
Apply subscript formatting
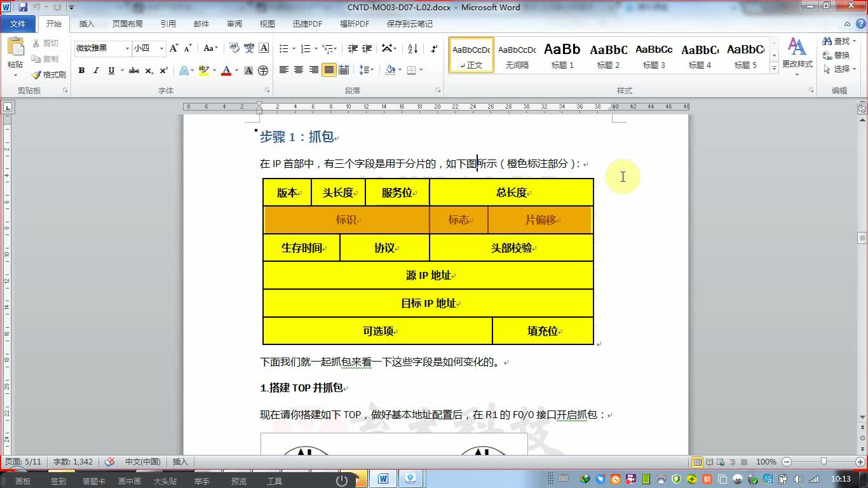[149, 71]
